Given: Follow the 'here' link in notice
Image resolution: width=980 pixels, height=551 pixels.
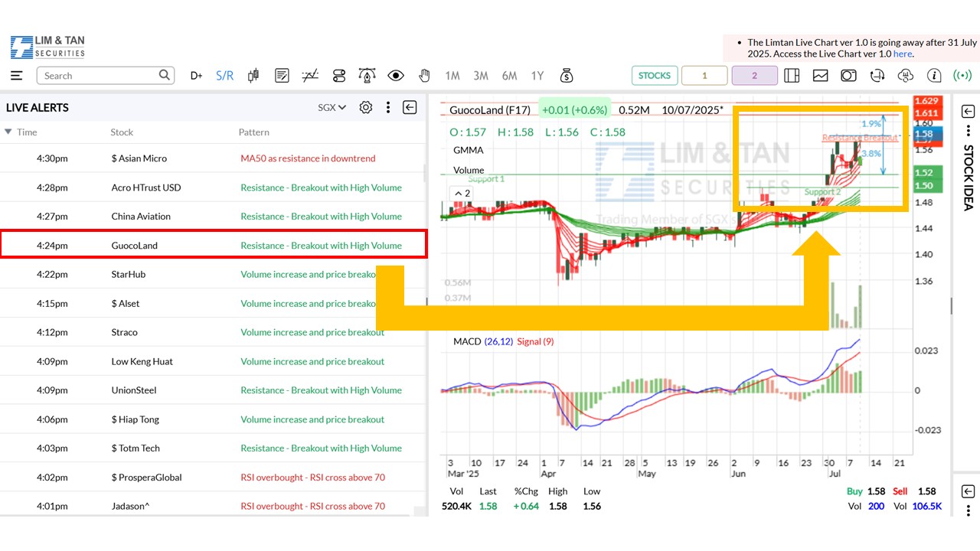Looking at the screenshot, I should coord(902,54).
